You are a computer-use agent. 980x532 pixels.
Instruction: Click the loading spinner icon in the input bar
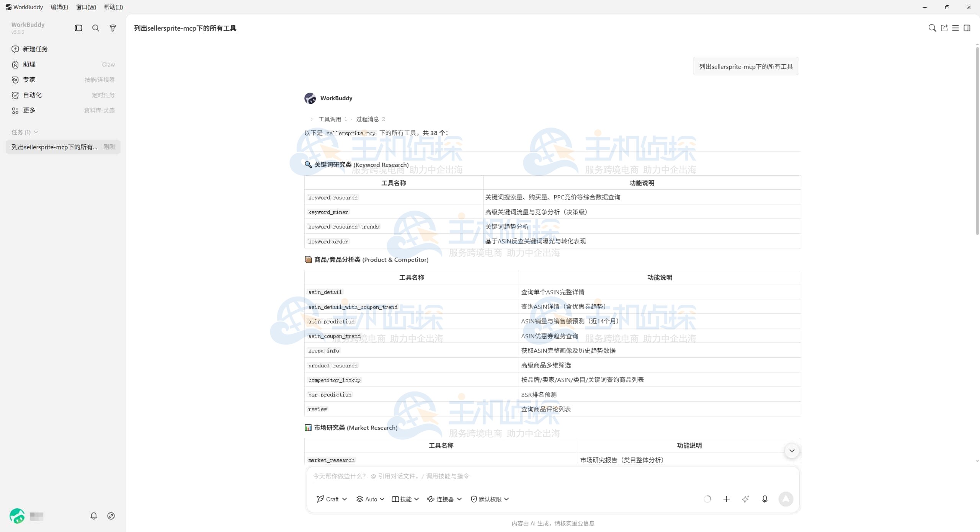[707, 499]
